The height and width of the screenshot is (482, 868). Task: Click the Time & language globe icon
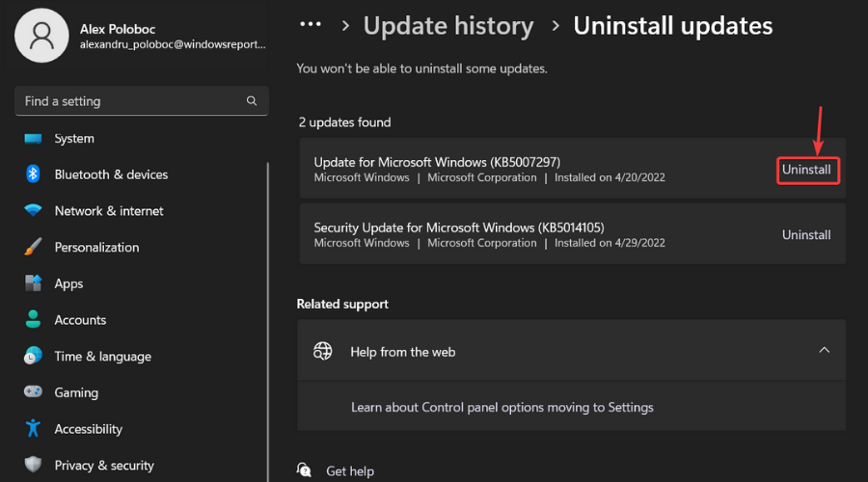click(33, 356)
